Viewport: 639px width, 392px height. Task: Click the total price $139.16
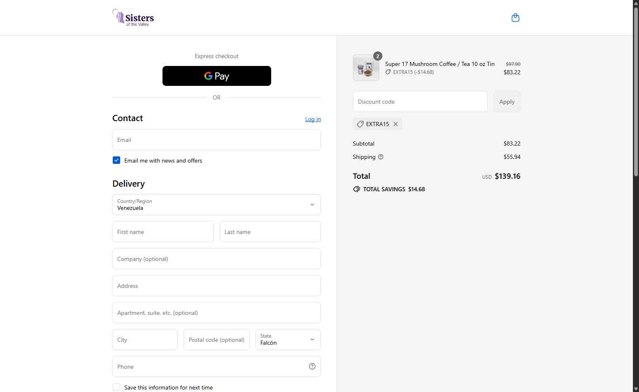pyautogui.click(x=507, y=176)
